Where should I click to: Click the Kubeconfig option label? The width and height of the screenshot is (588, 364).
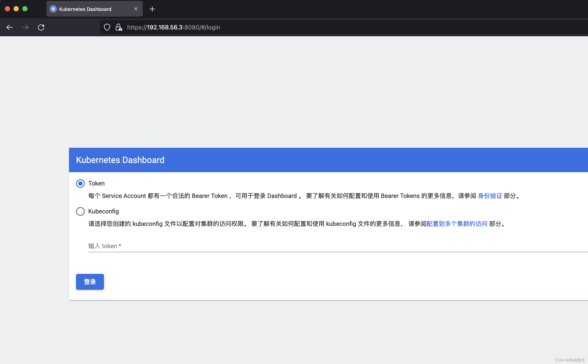104,211
